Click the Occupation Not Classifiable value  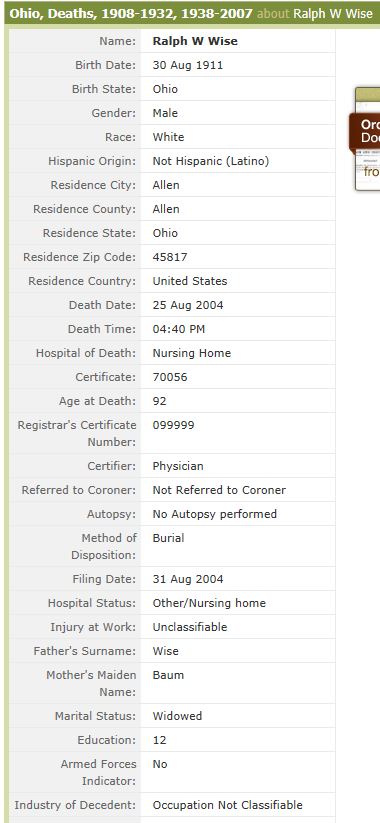pos(227,805)
